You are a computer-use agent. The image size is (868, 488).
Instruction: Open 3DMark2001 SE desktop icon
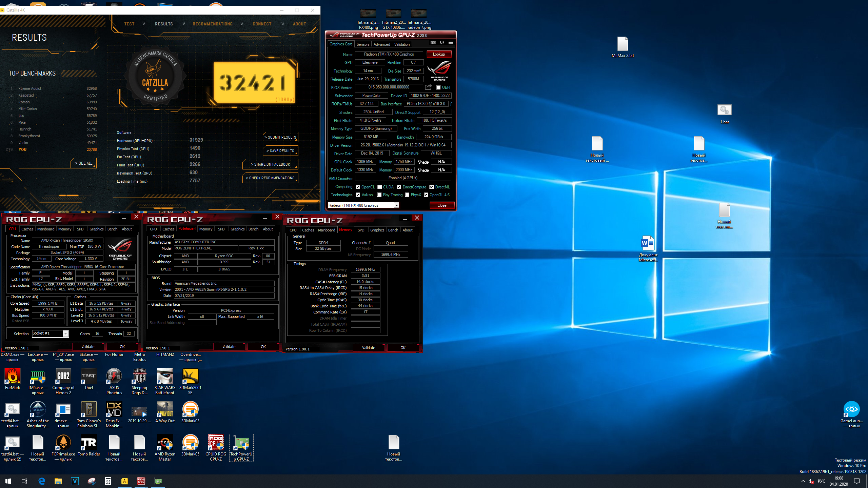[190, 382]
